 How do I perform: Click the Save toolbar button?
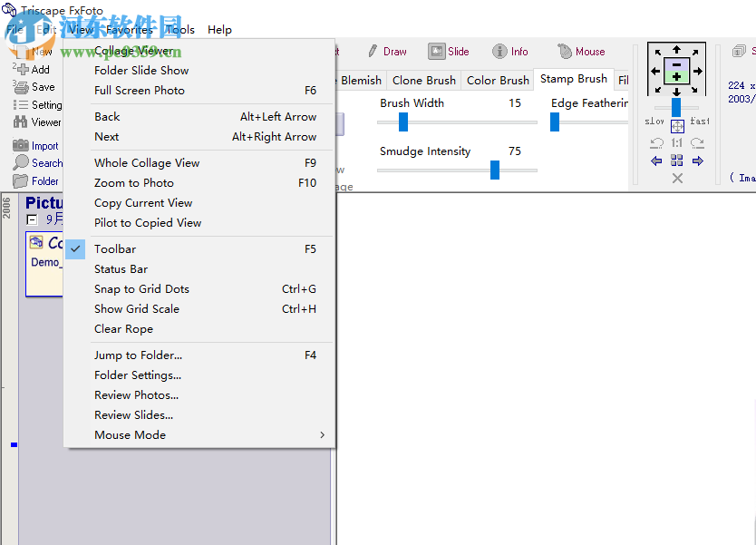coord(34,87)
